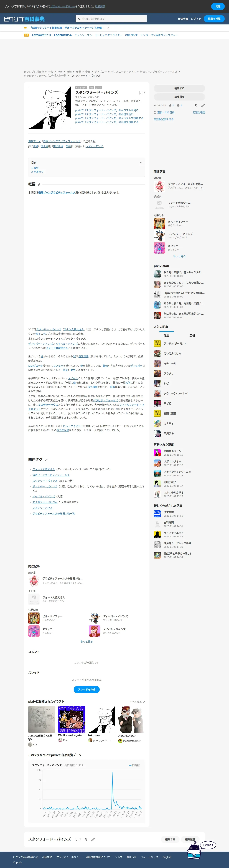Open trending tag ONEPIECE
The image size is (229, 868).
point(131,35)
